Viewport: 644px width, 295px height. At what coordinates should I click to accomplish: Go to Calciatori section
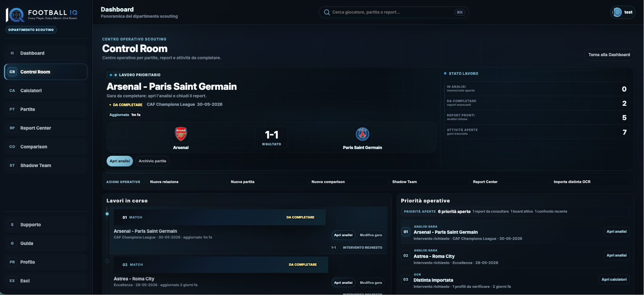click(x=46, y=91)
